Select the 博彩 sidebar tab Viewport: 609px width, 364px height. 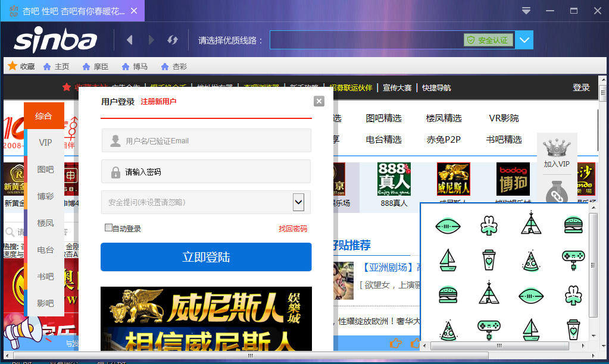[45, 196]
